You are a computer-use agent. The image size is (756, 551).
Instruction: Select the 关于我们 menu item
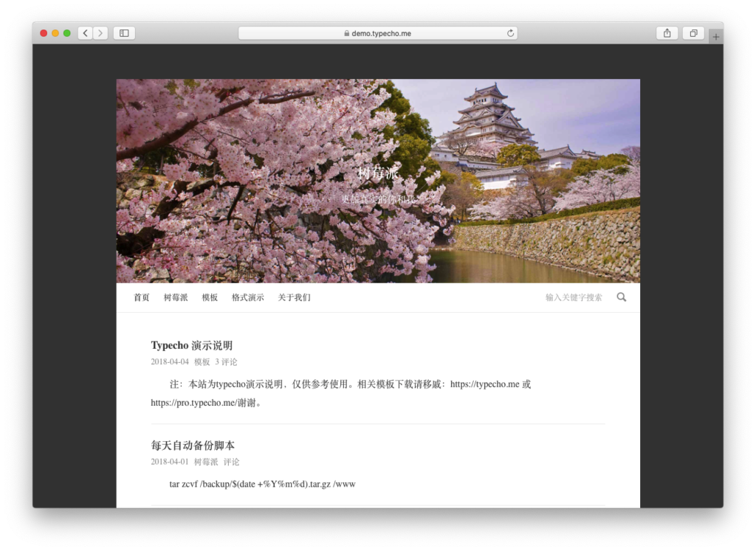(295, 297)
